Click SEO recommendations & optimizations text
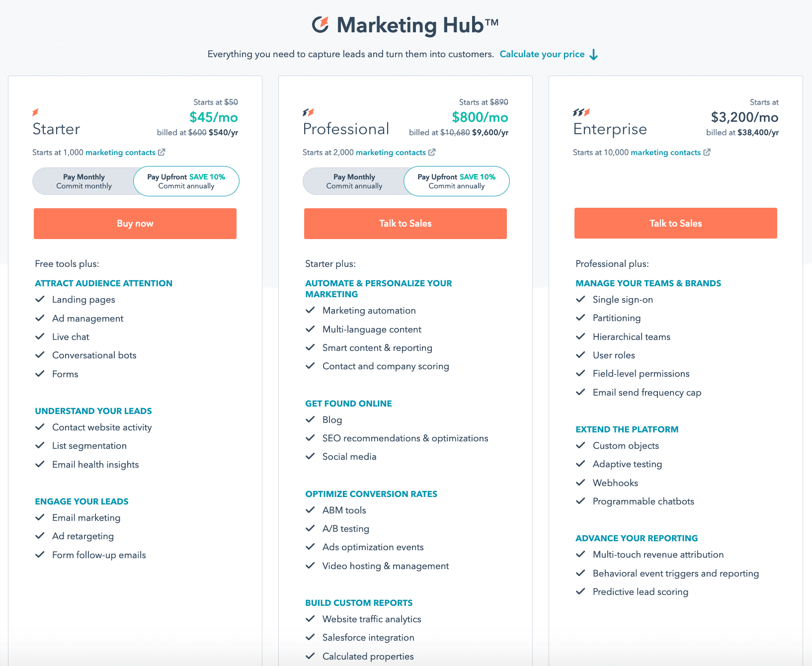This screenshot has width=812, height=666. pos(406,438)
